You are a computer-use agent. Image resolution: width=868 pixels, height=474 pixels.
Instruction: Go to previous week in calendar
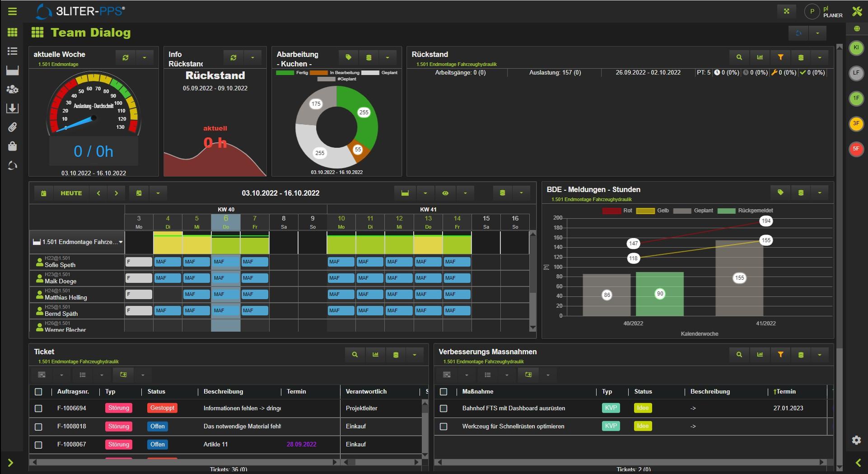coord(98,193)
